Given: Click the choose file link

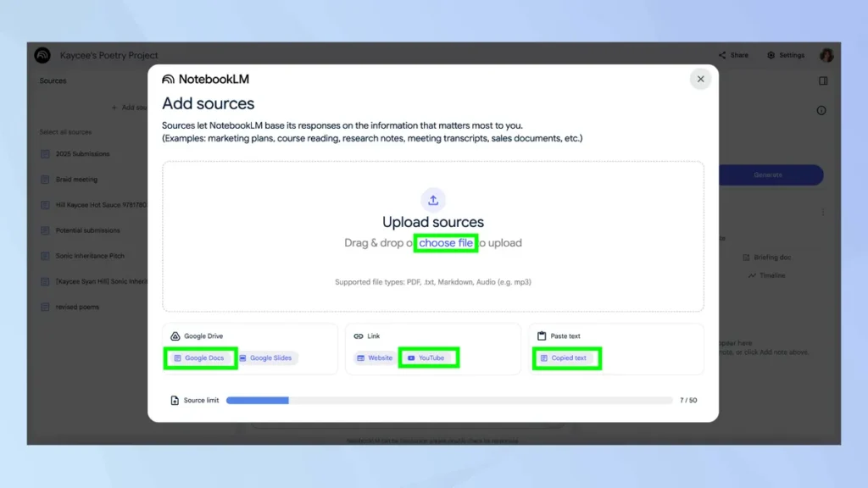Looking at the screenshot, I should point(446,242).
